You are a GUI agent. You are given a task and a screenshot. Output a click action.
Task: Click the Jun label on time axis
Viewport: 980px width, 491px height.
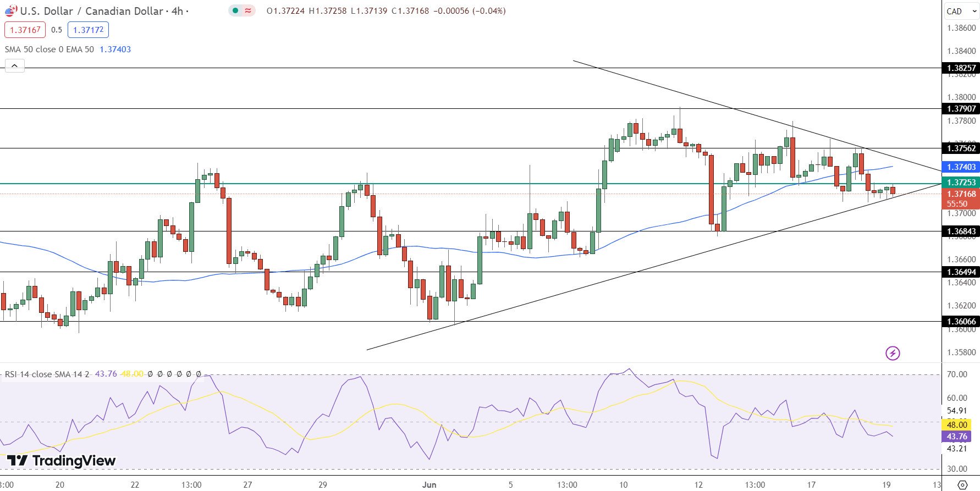click(430, 484)
